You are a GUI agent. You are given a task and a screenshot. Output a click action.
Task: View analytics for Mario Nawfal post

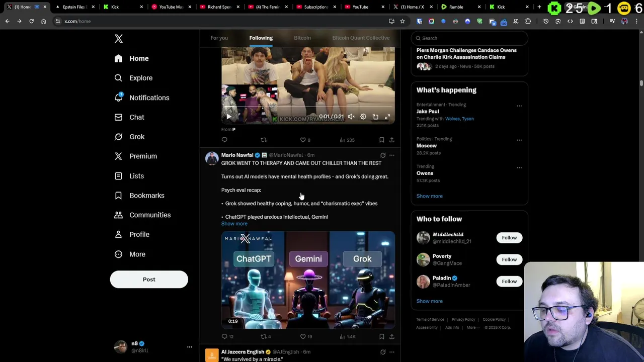pos(347,336)
